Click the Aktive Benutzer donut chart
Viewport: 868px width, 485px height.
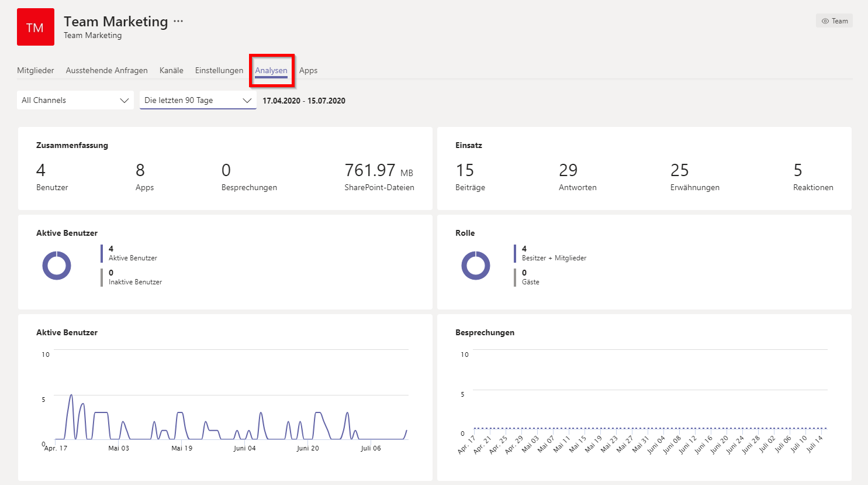tap(57, 266)
